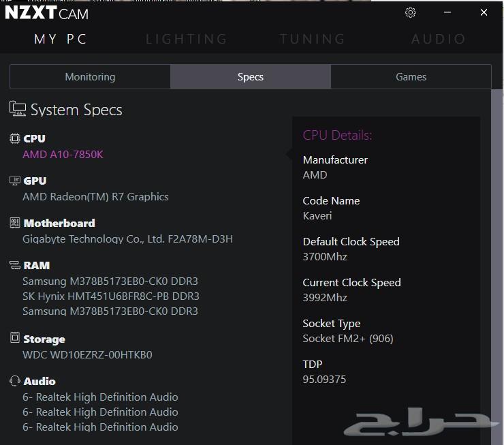Click the 3992Mhz current clock value
504x445 pixels.
click(x=325, y=297)
